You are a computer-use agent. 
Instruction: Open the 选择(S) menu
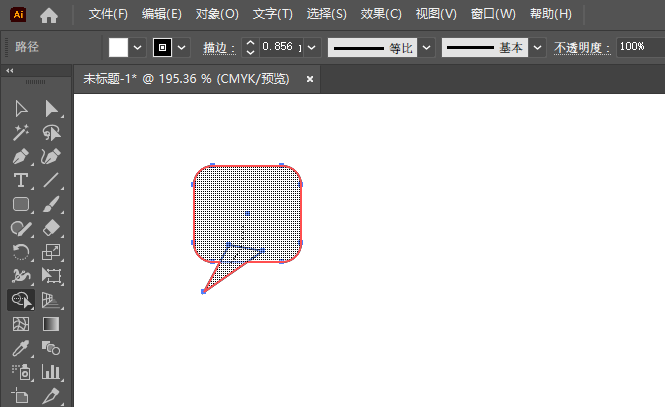click(x=327, y=14)
